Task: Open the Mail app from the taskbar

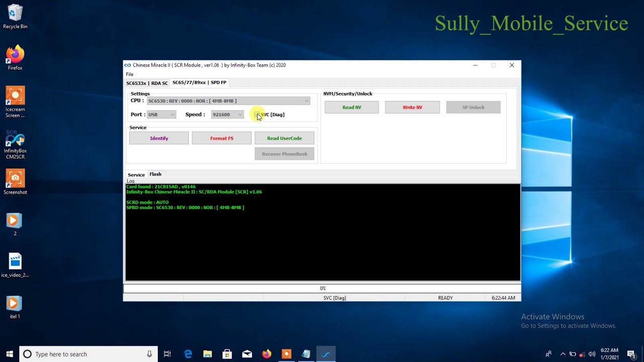Action: (x=247, y=354)
